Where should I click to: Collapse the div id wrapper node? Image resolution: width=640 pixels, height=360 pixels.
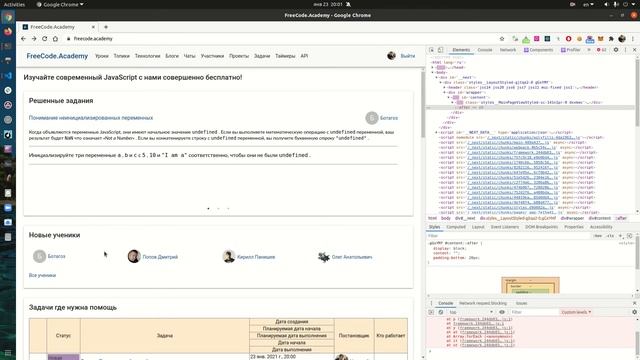pos(444,92)
